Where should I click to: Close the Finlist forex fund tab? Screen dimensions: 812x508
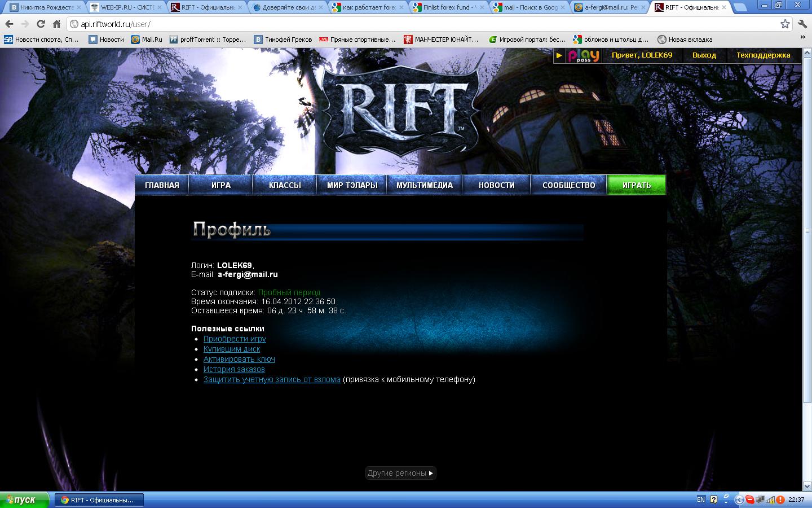pyautogui.click(x=483, y=7)
